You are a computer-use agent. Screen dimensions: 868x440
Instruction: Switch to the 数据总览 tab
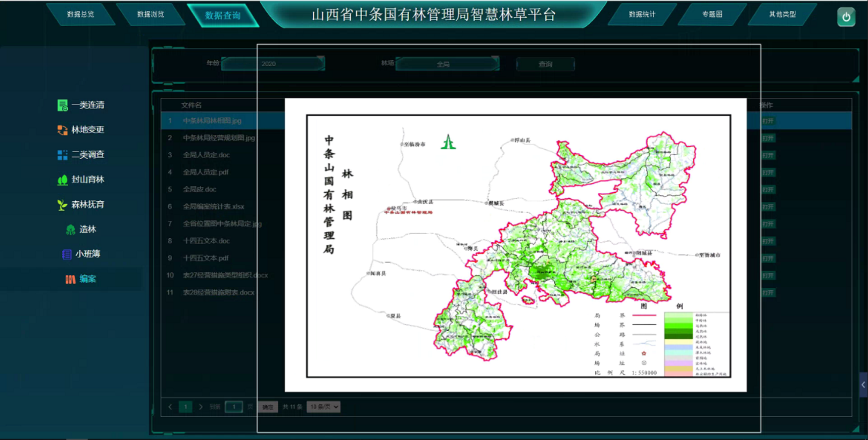tap(81, 14)
